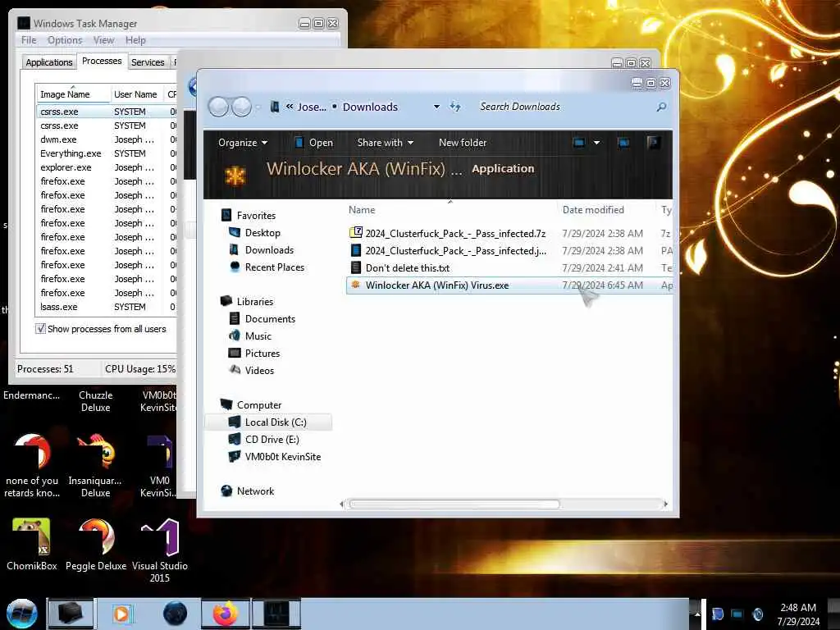Open Music library

258,336
